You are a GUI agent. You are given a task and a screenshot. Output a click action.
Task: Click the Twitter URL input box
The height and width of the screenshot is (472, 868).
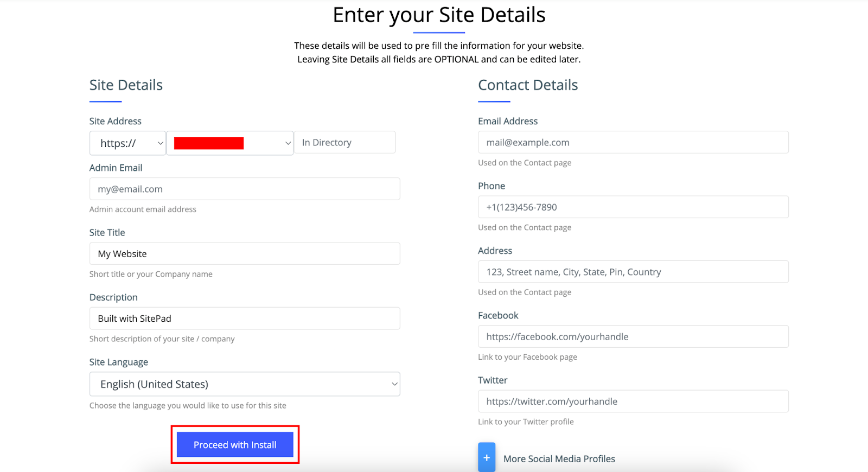pyautogui.click(x=633, y=401)
